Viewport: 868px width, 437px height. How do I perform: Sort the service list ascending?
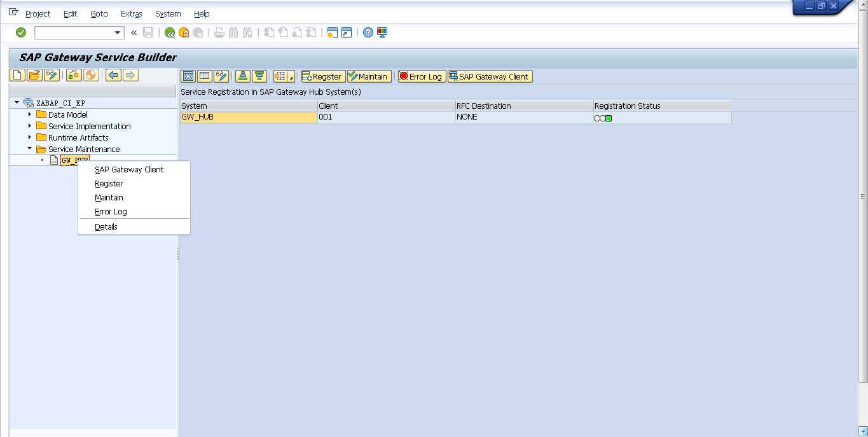tap(242, 76)
